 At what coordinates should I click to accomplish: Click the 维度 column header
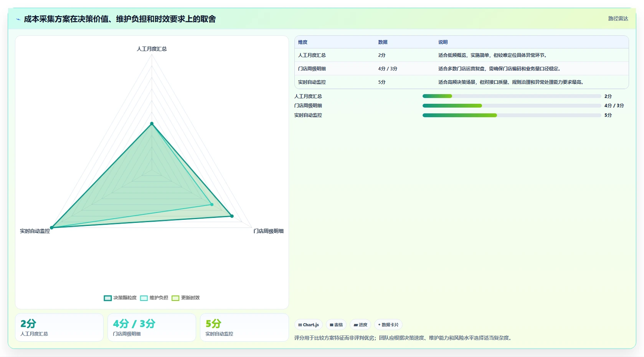pos(303,42)
